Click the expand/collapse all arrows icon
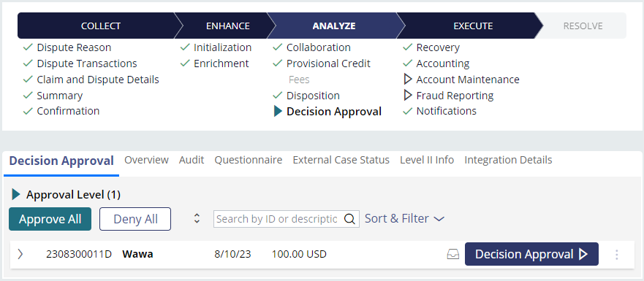The width and height of the screenshot is (644, 281). tap(197, 219)
